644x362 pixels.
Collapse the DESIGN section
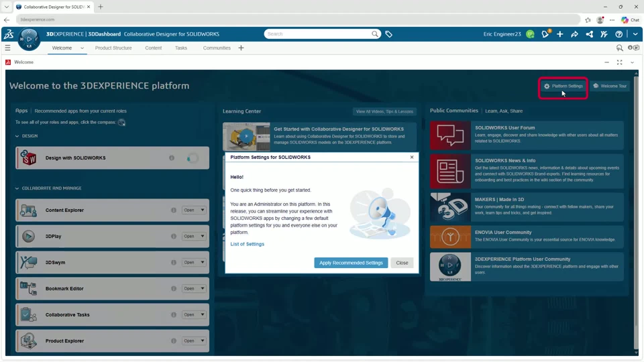coord(17,136)
